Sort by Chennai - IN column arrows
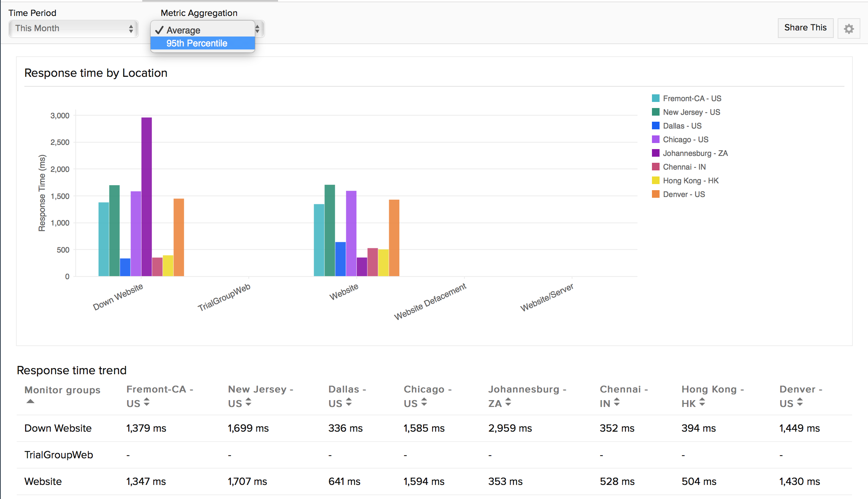868x499 pixels. click(x=617, y=402)
